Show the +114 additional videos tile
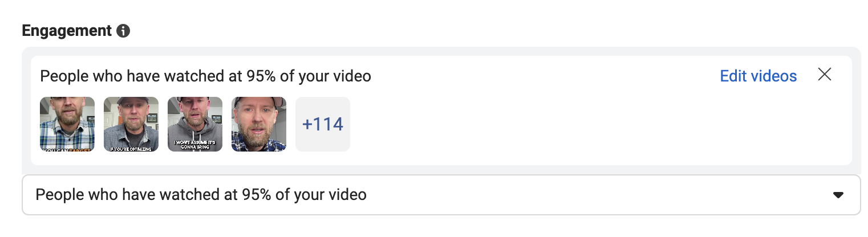The width and height of the screenshot is (868, 237). (323, 124)
